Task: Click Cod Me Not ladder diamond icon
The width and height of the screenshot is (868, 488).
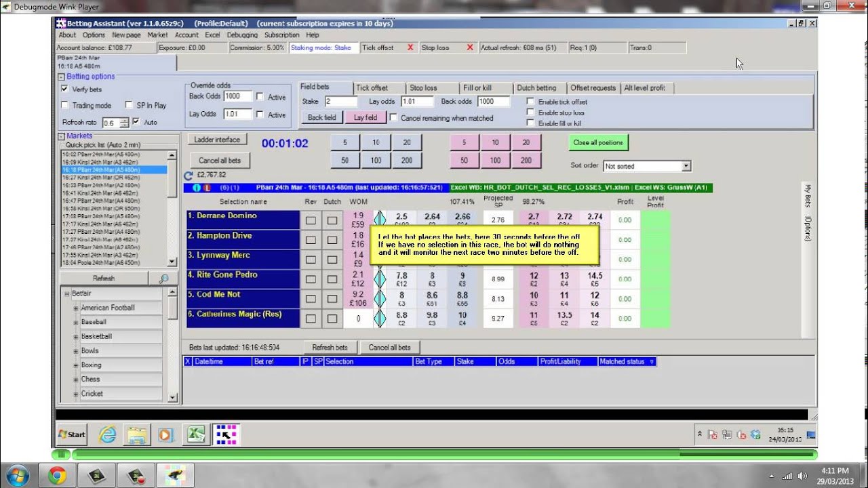Action: click(x=380, y=299)
